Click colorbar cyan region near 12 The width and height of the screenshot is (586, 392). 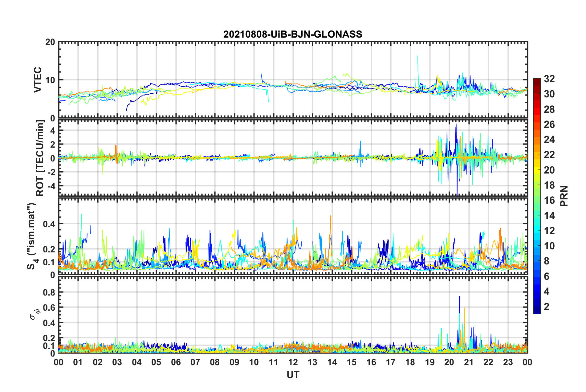537,231
